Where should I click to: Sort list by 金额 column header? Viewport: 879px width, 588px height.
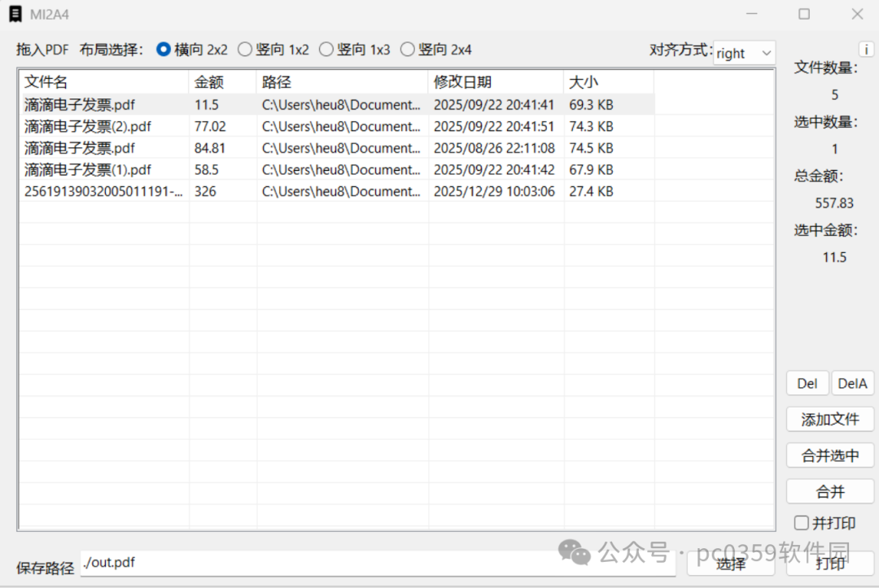click(x=222, y=82)
